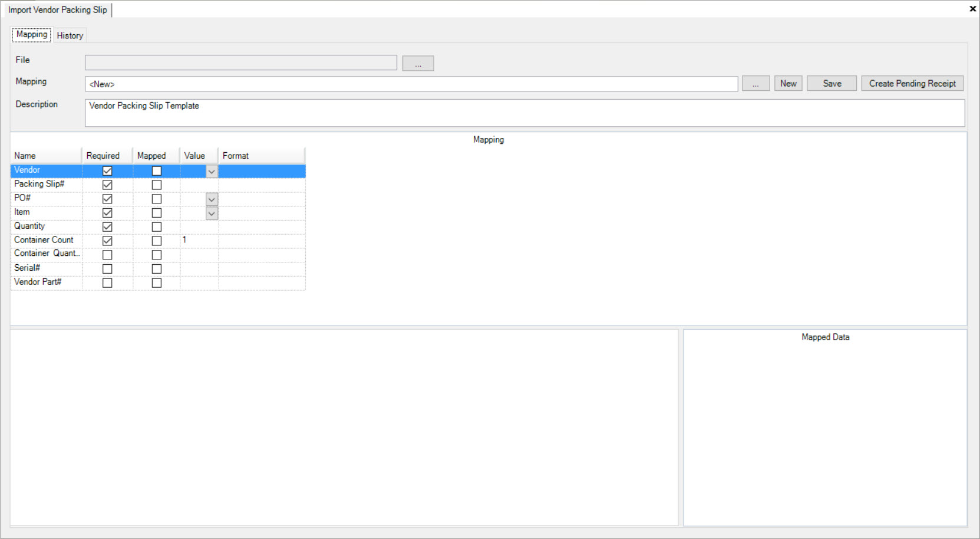Screen dimensions: 980x539
Task: Switch to the Mapping tab
Action: point(32,35)
